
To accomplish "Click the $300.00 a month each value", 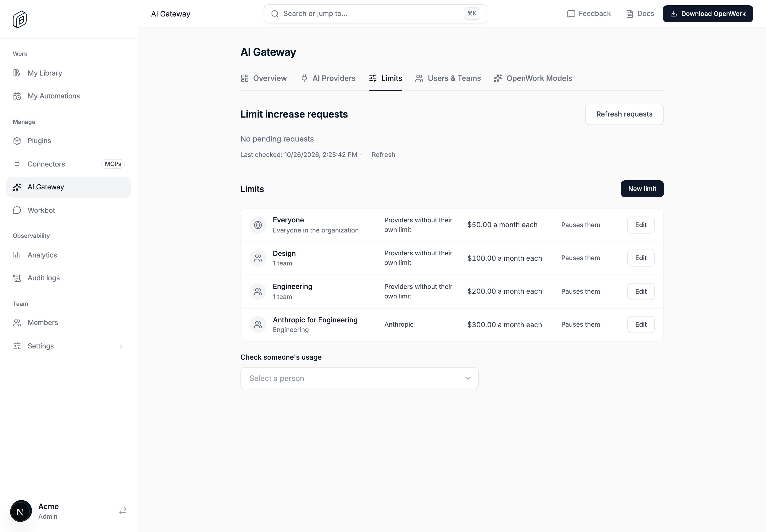I will 505,325.
